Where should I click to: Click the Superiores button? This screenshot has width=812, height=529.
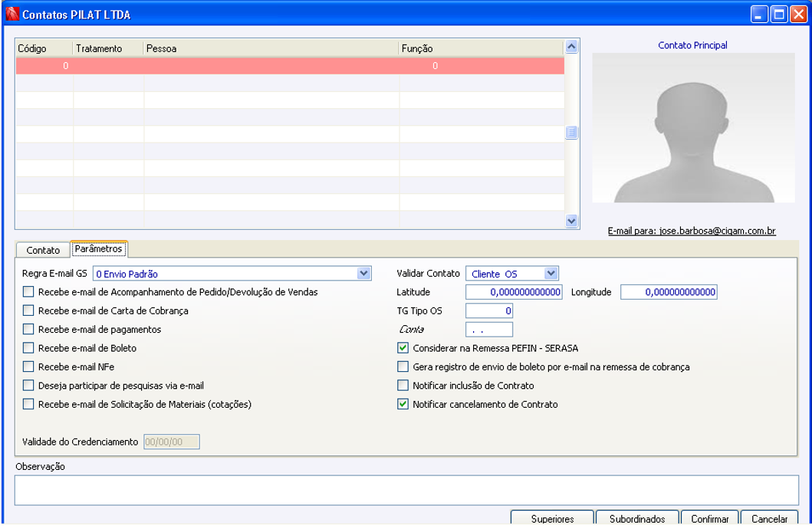point(553,518)
